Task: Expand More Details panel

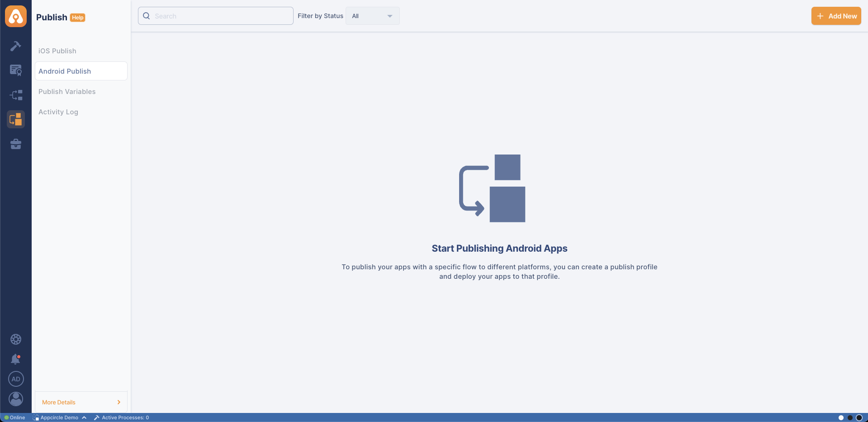Action: pos(81,402)
